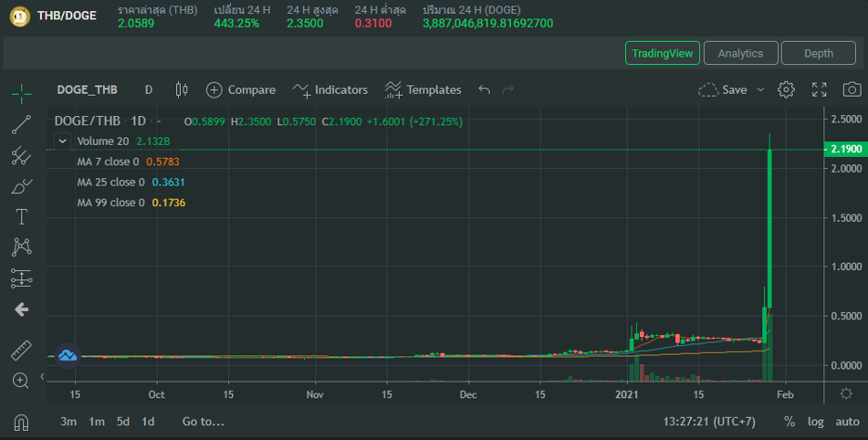868x440 pixels.
Task: Switch to the Analytics tab
Action: pyautogui.click(x=740, y=53)
